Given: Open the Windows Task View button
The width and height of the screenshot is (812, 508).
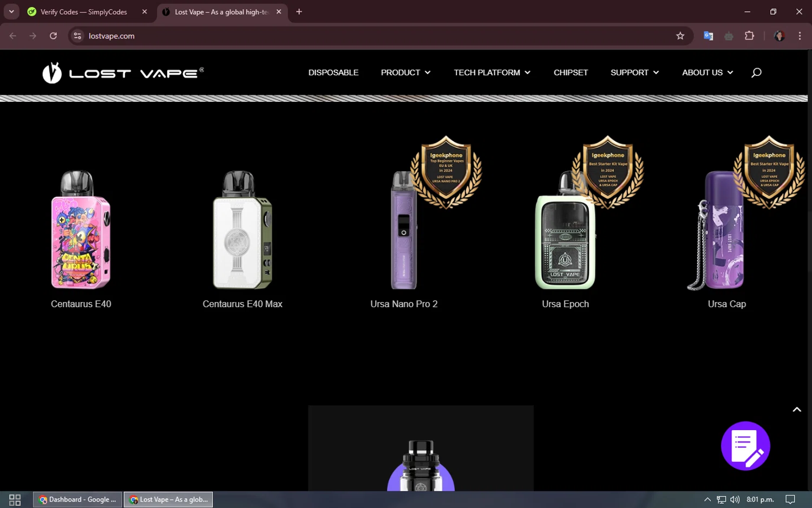Looking at the screenshot, I should coord(15,499).
